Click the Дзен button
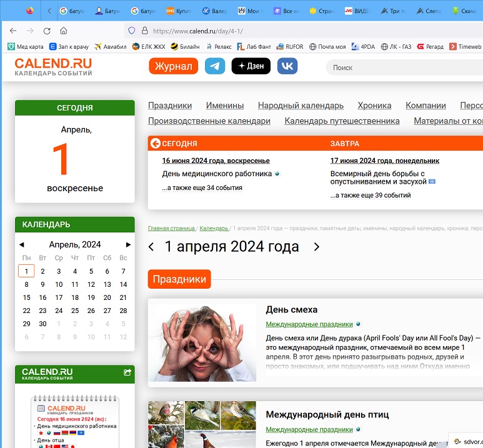 coord(251,66)
